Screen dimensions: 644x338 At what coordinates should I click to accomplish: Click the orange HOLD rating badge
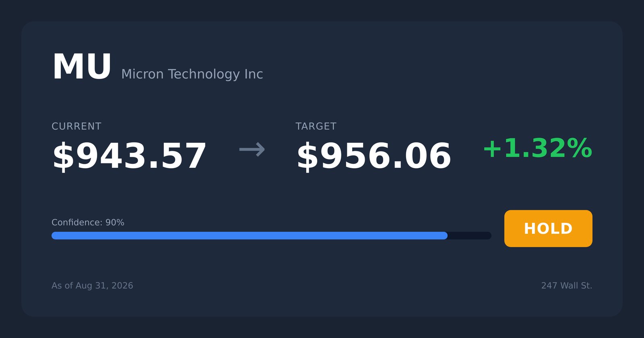click(x=548, y=229)
